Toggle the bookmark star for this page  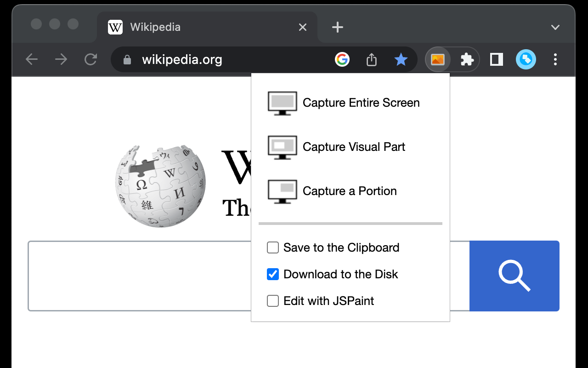point(401,59)
